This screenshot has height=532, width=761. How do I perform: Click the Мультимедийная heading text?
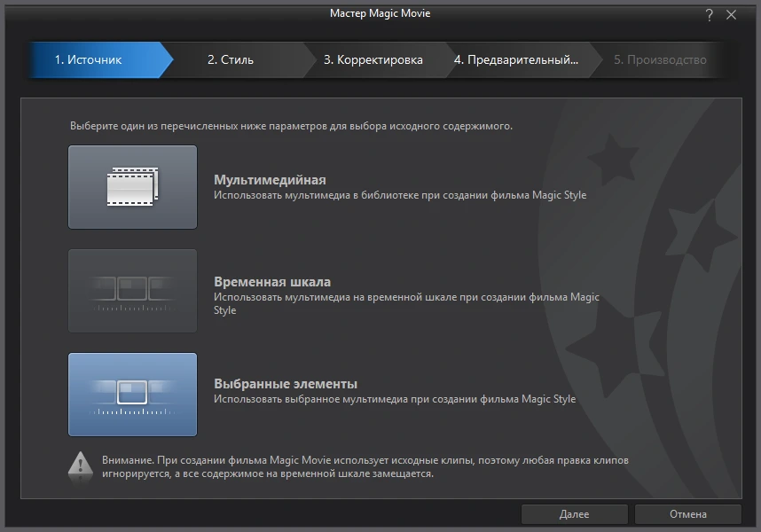click(x=270, y=180)
